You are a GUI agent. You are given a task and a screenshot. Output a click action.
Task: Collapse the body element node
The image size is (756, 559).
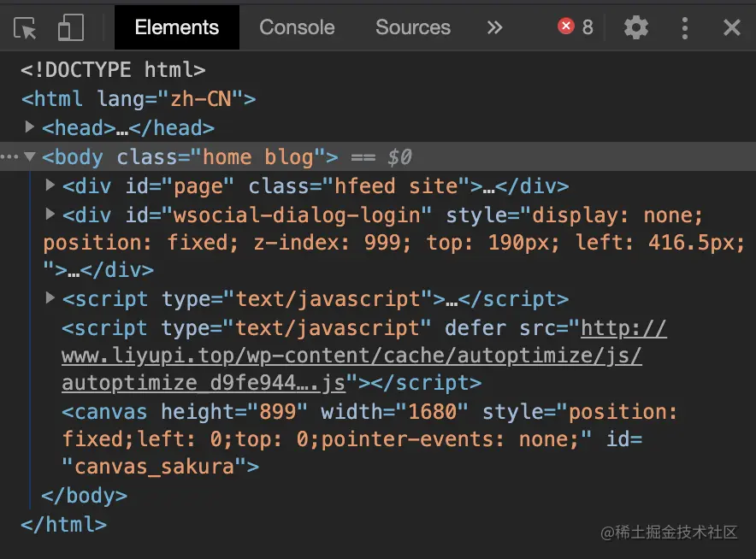[30, 156]
